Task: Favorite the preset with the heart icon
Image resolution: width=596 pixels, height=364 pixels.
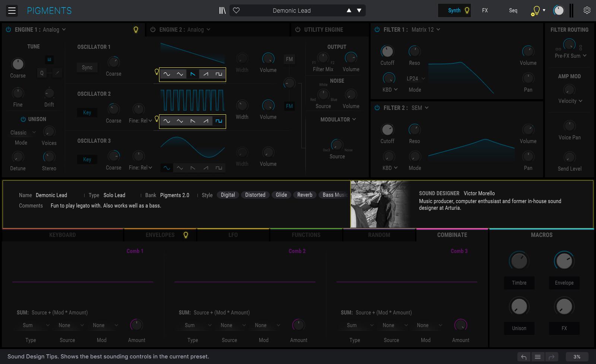Action: (236, 10)
